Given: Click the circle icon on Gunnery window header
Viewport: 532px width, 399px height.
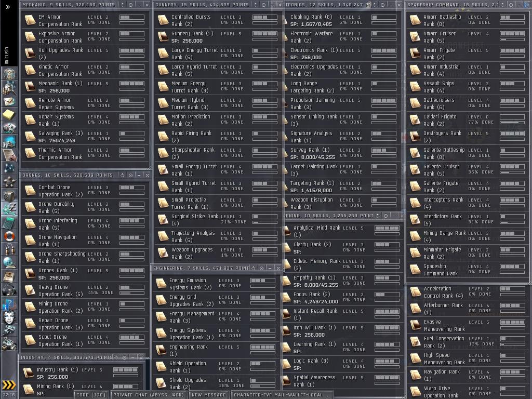Looking at the screenshot, I should 263,5.
